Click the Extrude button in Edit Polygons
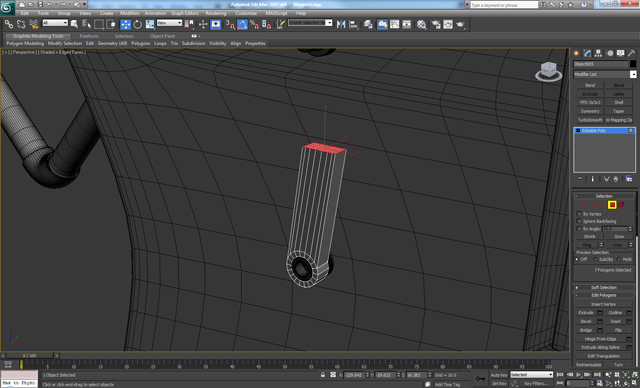 [x=586, y=313]
